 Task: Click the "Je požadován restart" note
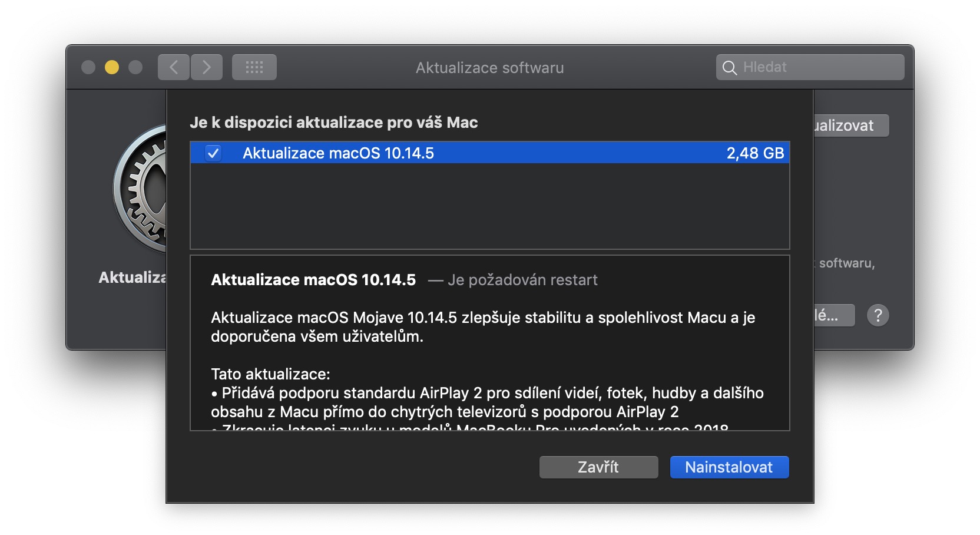tap(522, 280)
